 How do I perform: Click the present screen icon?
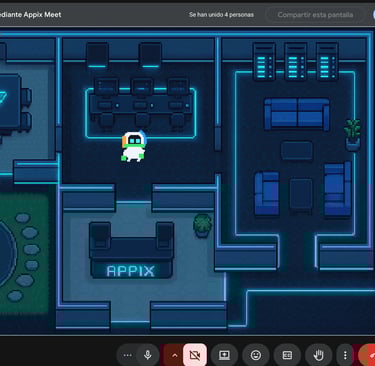224,355
